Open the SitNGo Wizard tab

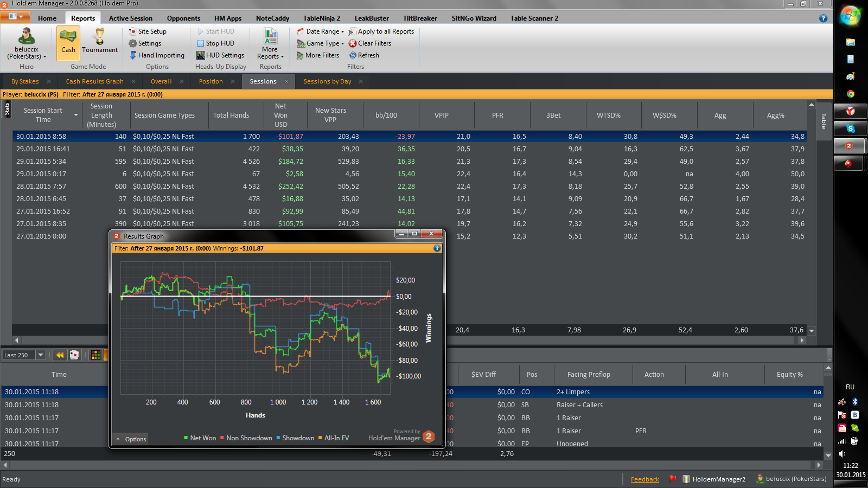[474, 18]
